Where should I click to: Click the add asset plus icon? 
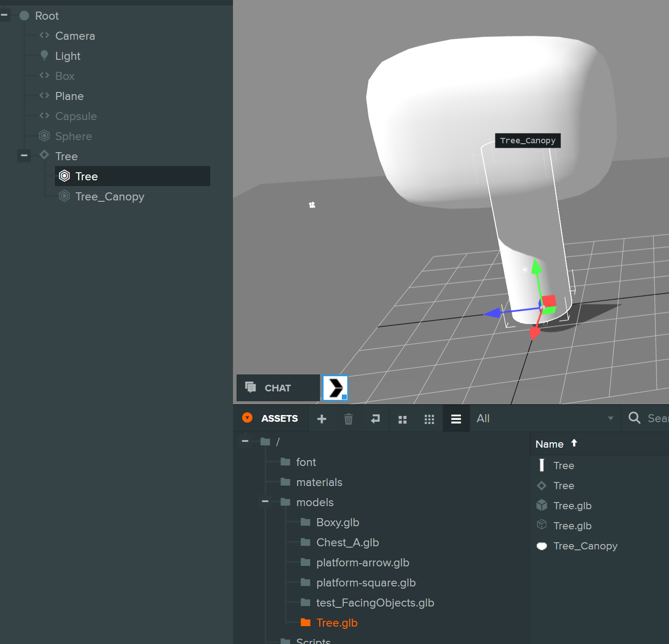[321, 419]
